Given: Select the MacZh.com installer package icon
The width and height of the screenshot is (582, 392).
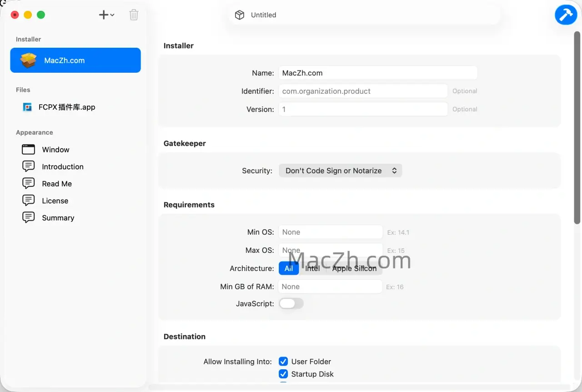Looking at the screenshot, I should point(29,60).
